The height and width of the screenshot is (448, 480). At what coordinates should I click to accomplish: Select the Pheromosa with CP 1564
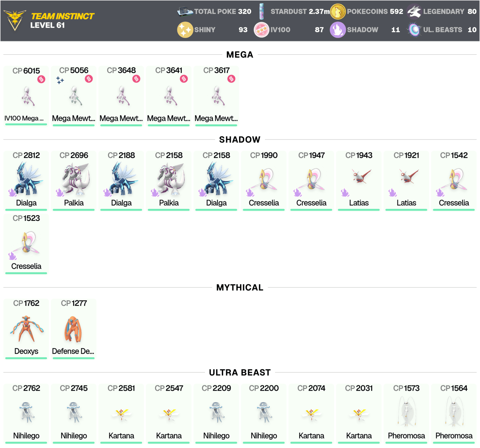click(454, 414)
